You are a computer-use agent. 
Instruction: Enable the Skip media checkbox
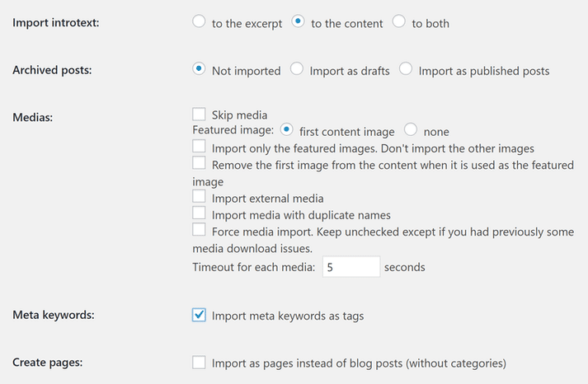[x=199, y=115]
